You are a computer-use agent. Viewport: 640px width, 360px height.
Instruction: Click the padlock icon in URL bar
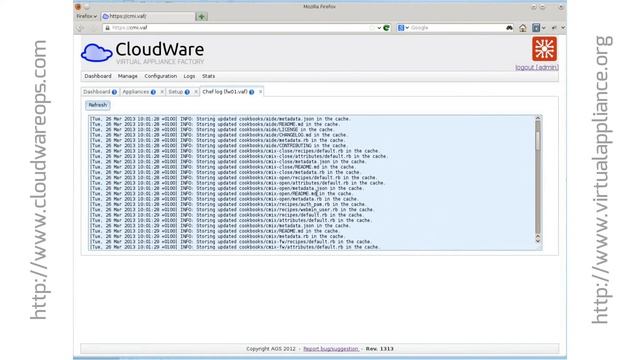coord(107,28)
